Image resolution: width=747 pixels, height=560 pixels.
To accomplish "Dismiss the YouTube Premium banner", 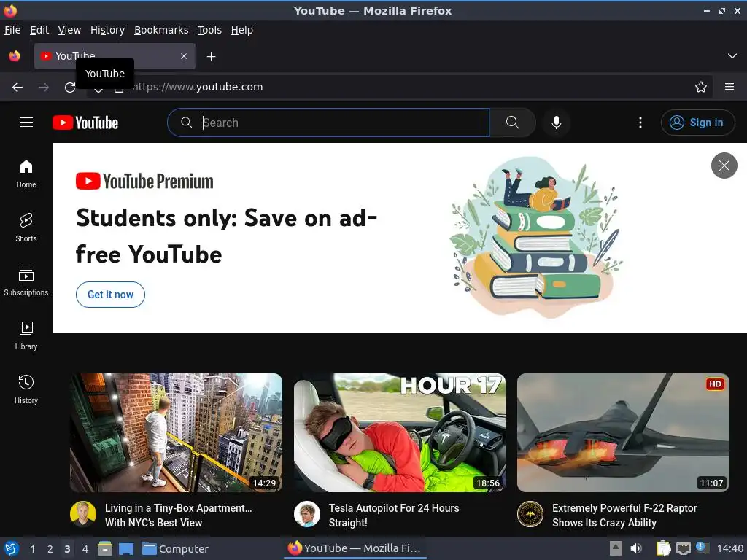I will click(x=724, y=166).
